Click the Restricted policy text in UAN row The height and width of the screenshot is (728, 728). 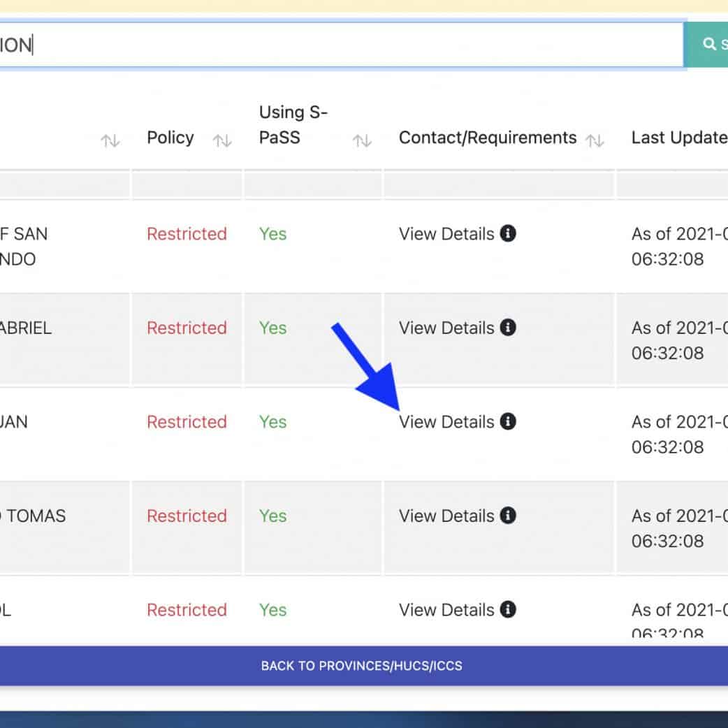coord(187,422)
